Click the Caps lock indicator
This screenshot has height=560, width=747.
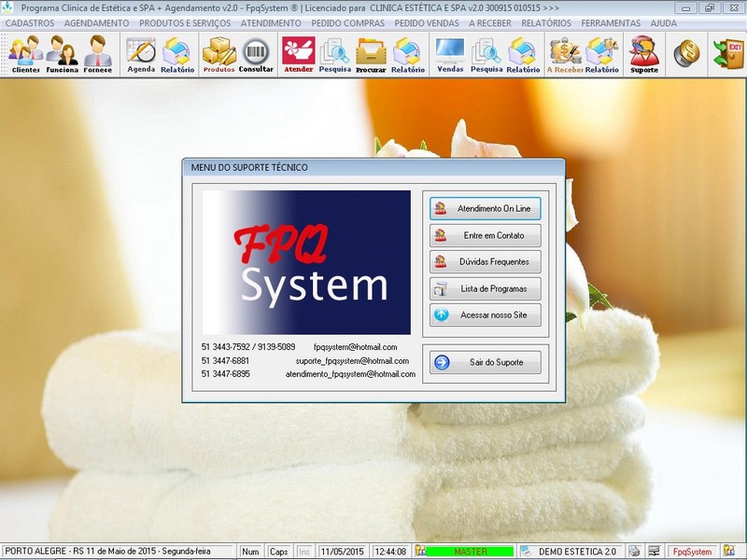pos(278,552)
